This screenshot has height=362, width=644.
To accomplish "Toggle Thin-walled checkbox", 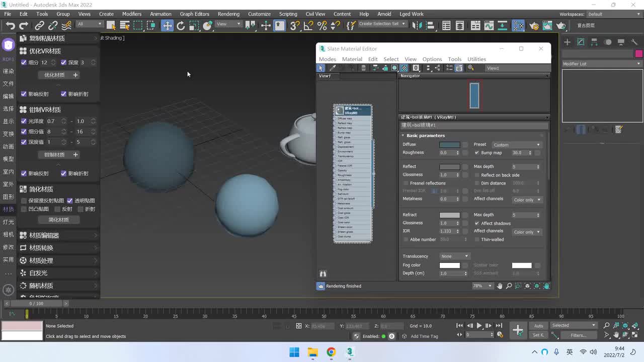I will [477, 239].
